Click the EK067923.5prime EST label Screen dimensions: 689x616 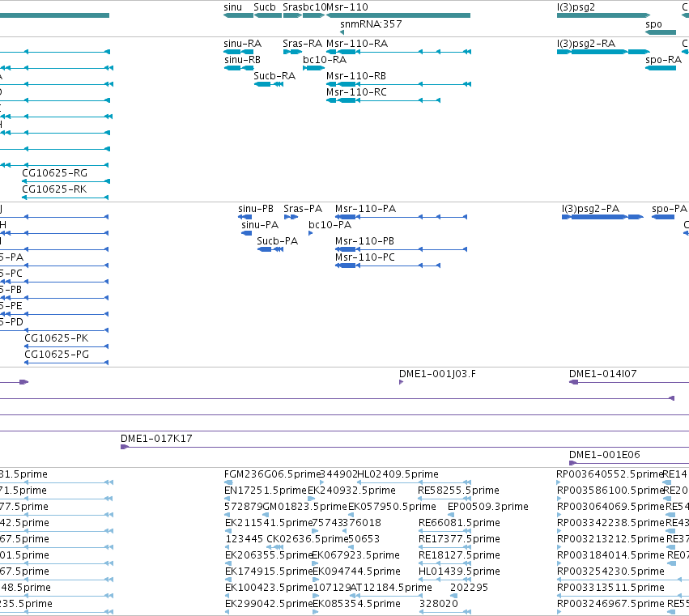(x=355, y=555)
